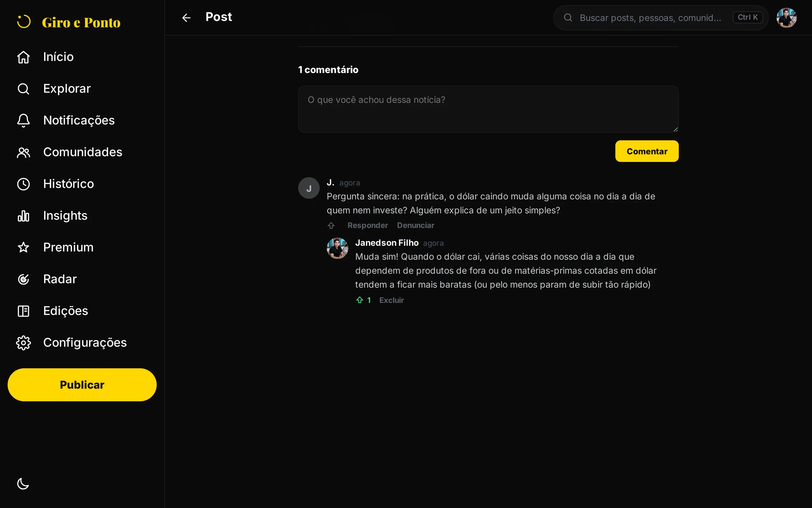Open the Notificações bell icon

coord(23,121)
